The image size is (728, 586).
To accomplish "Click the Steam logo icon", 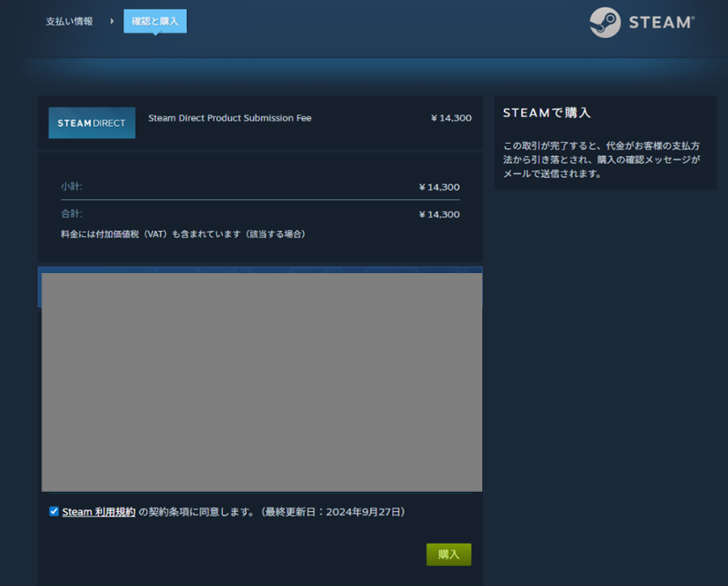I will [x=605, y=23].
